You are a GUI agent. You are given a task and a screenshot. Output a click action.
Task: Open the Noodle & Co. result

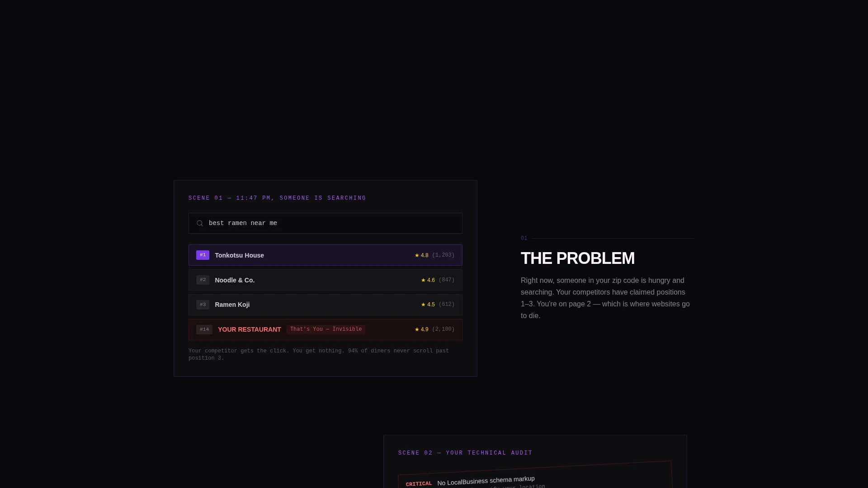point(325,280)
